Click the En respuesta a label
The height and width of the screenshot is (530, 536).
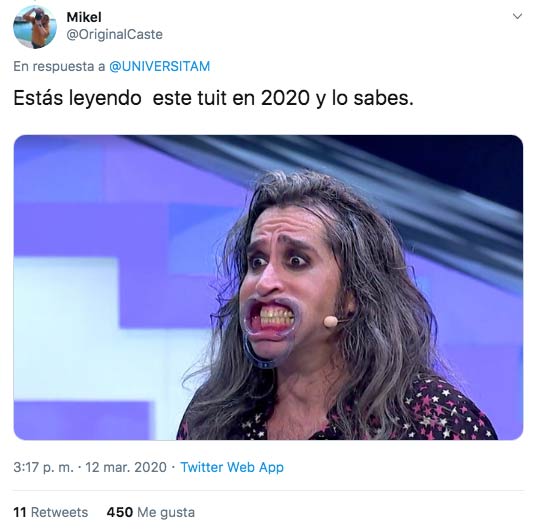59,66
